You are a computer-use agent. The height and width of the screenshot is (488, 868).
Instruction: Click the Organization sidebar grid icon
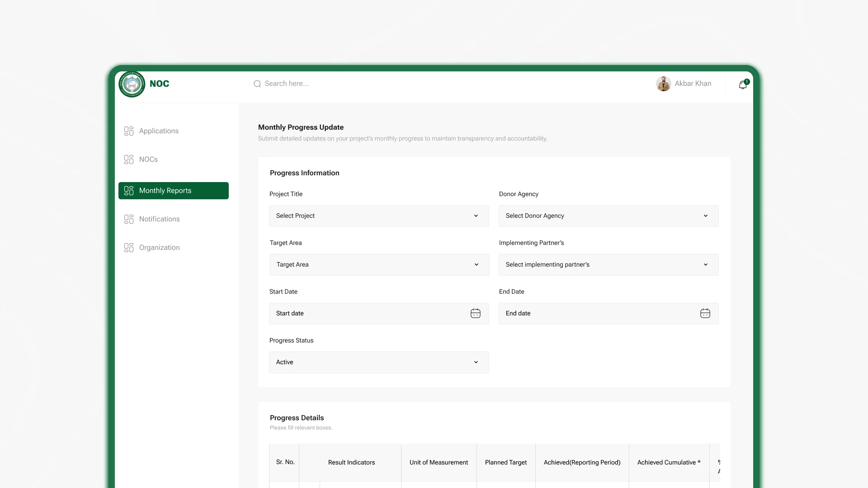[129, 248]
